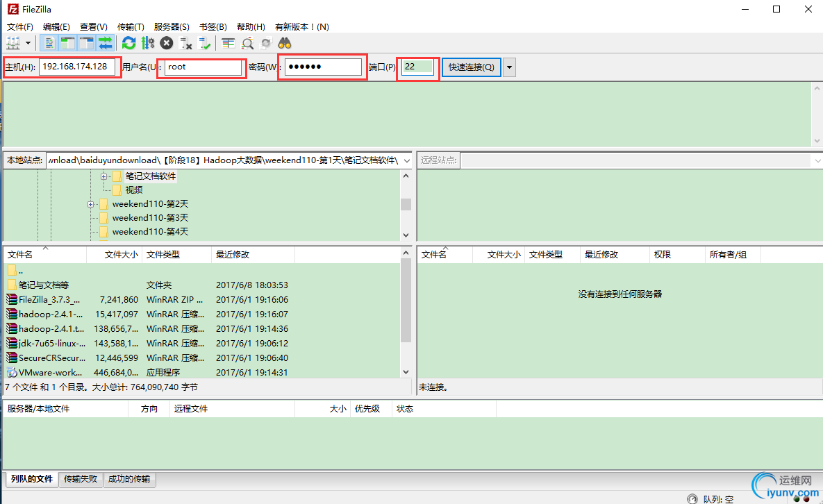Focus the username field containing root
This screenshot has width=823, height=504.
203,67
